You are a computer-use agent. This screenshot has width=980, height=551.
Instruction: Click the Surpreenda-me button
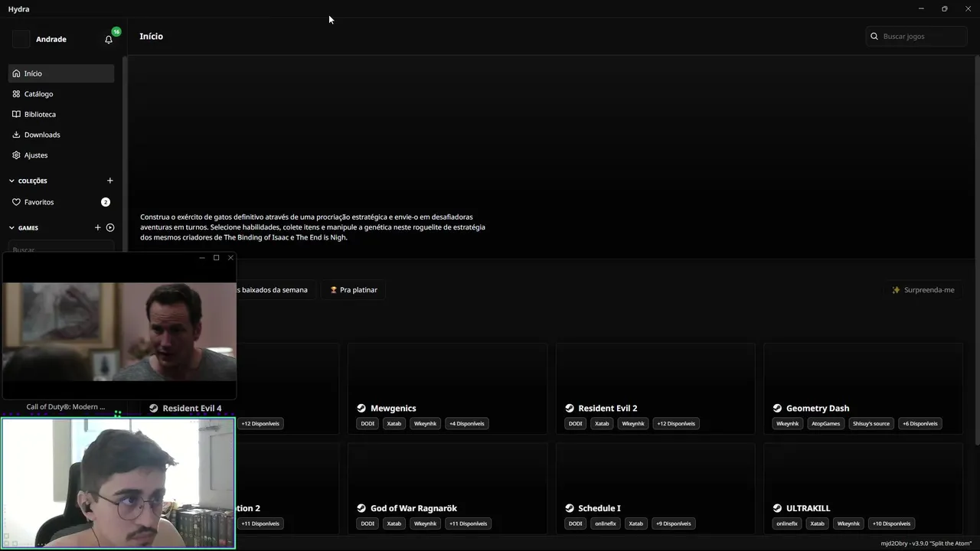tap(923, 290)
